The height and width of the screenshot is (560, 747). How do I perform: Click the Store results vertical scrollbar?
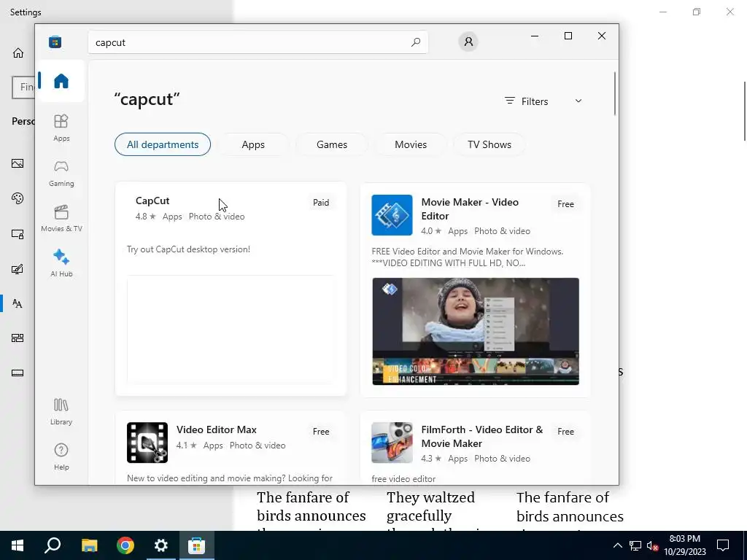[614, 93]
